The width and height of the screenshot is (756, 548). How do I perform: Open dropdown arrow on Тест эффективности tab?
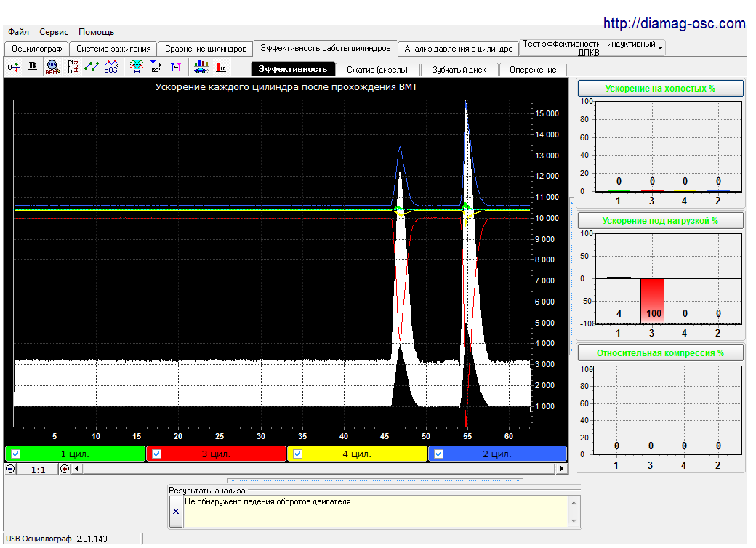(660, 48)
